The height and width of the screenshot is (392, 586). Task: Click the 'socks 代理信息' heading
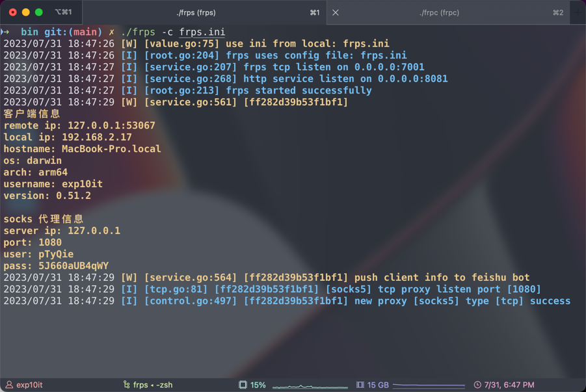click(44, 219)
